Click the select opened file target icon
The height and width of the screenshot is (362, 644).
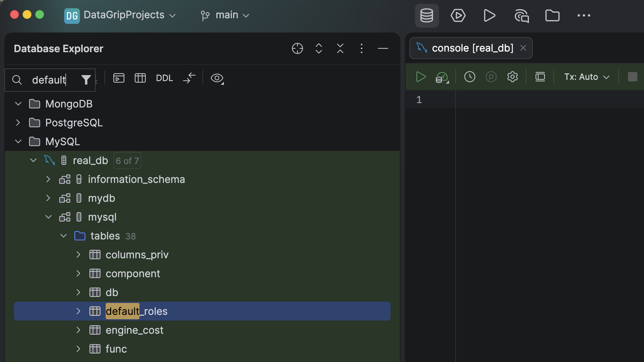coord(297,48)
